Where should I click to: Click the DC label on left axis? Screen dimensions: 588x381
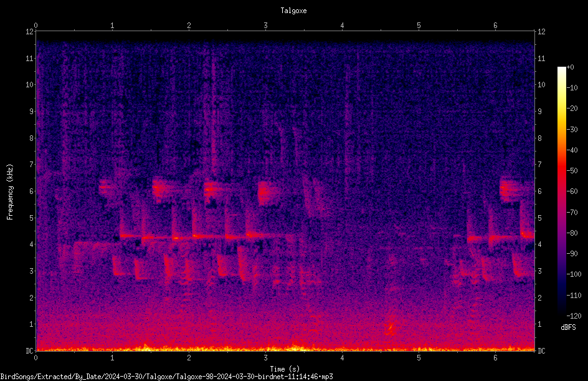29,350
